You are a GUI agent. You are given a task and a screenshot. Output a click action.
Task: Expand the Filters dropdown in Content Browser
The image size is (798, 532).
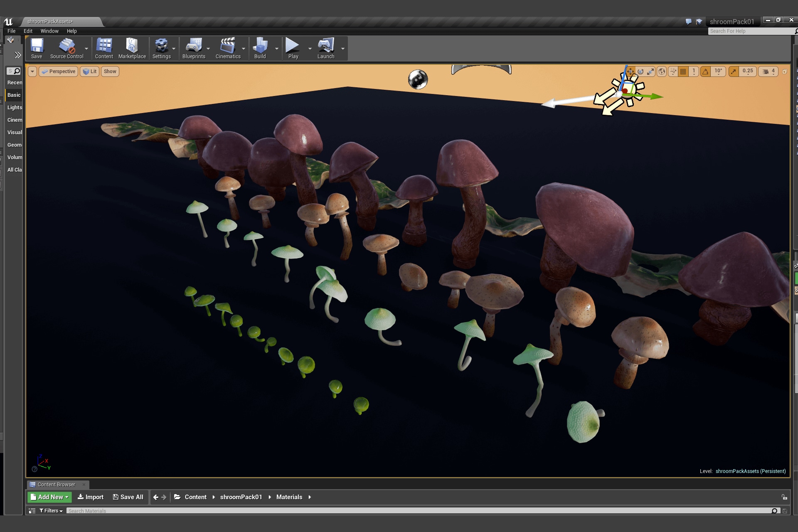pyautogui.click(x=51, y=511)
